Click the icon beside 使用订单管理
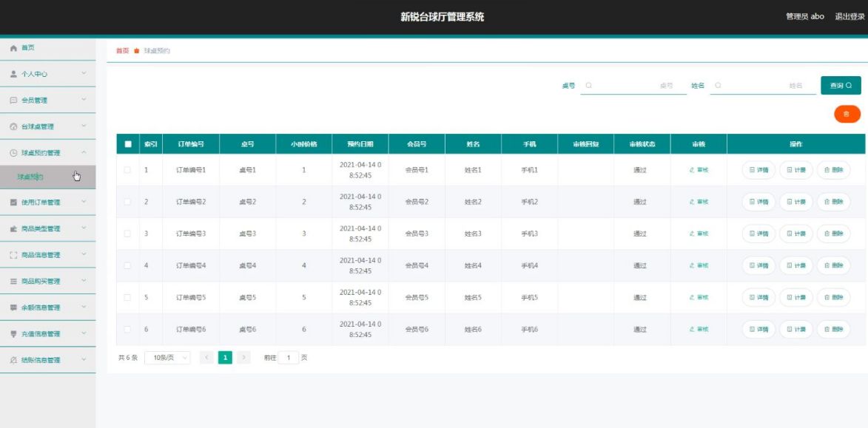 point(14,203)
